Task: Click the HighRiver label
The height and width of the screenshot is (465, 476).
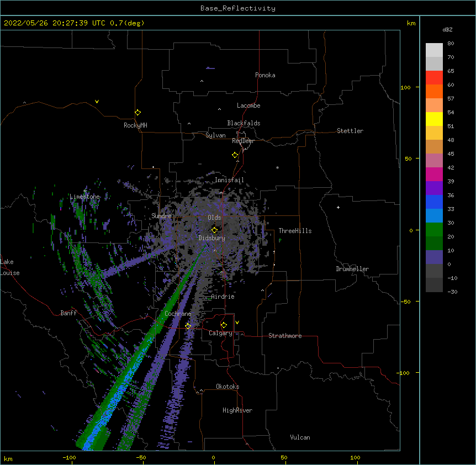Action: [237, 410]
